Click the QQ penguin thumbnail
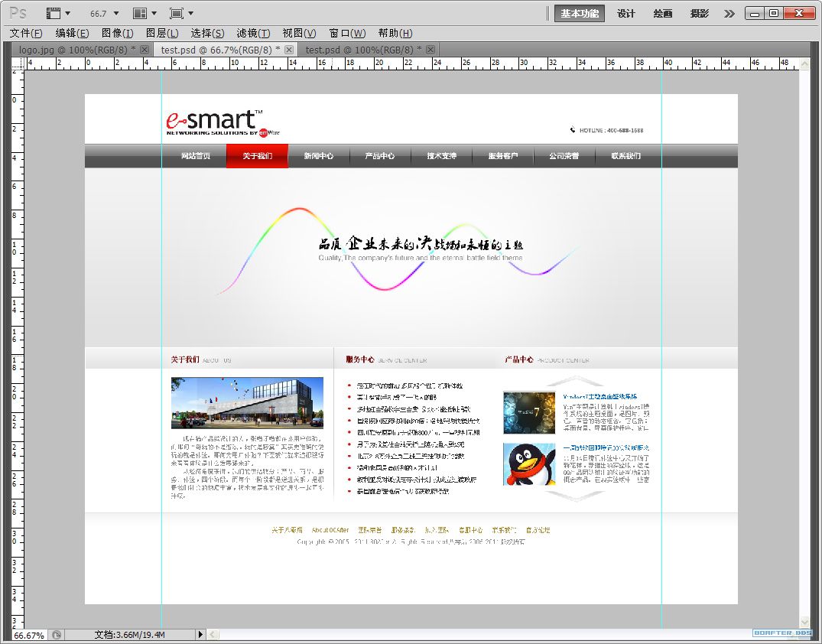The width and height of the screenshot is (822, 644). (x=529, y=464)
